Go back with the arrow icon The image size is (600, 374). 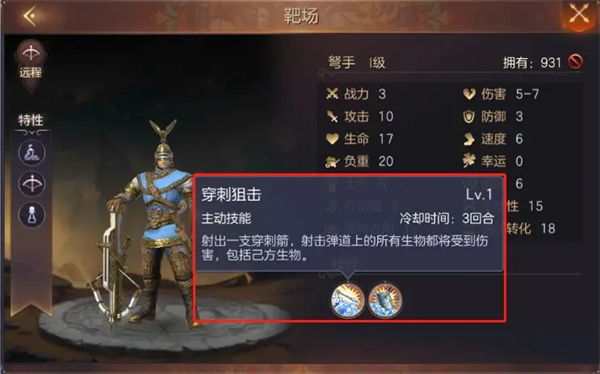[30, 16]
